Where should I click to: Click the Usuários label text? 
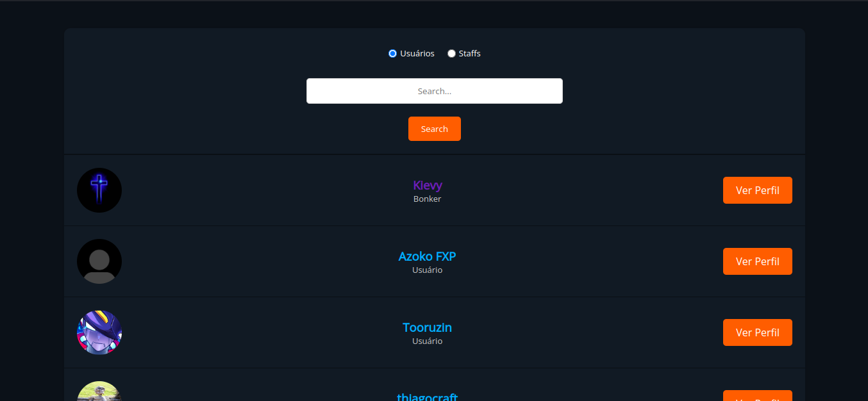[417, 54]
